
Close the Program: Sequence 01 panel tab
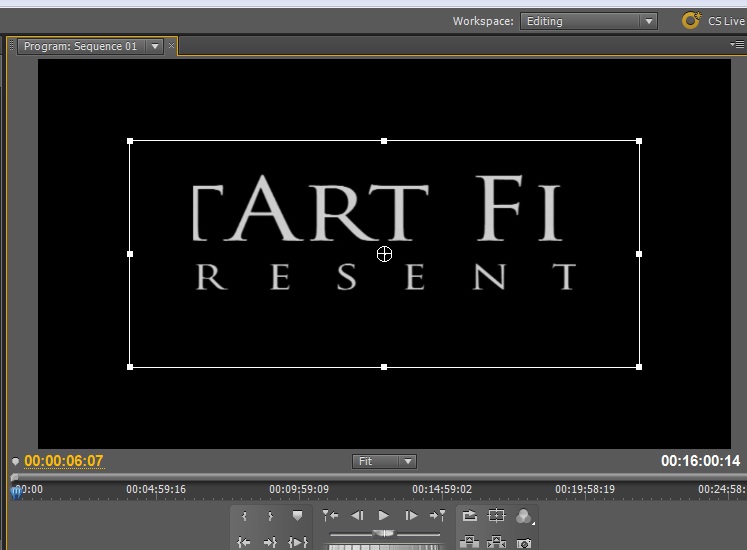tap(172, 46)
